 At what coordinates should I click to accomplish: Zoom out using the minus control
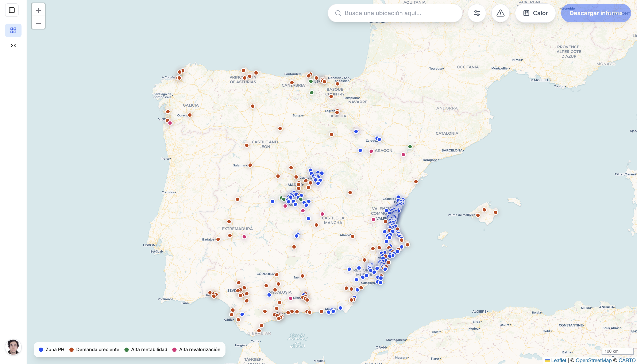(x=38, y=23)
